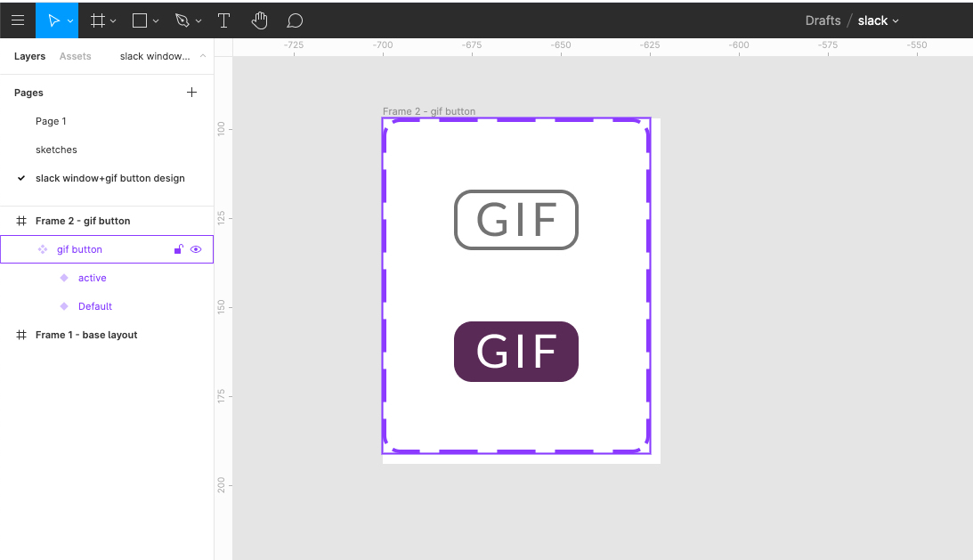Select the Rectangle shape tool
Image resolution: width=973 pixels, height=560 pixels.
139,20
